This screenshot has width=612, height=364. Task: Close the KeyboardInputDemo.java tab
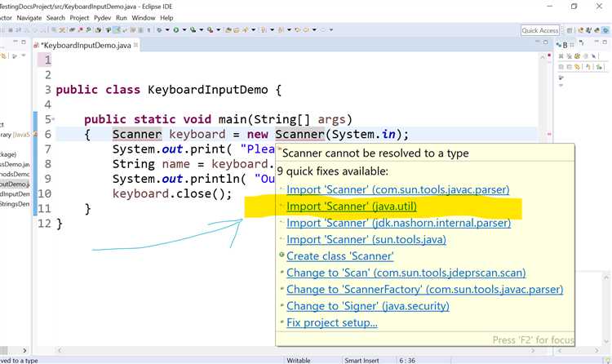135,45
